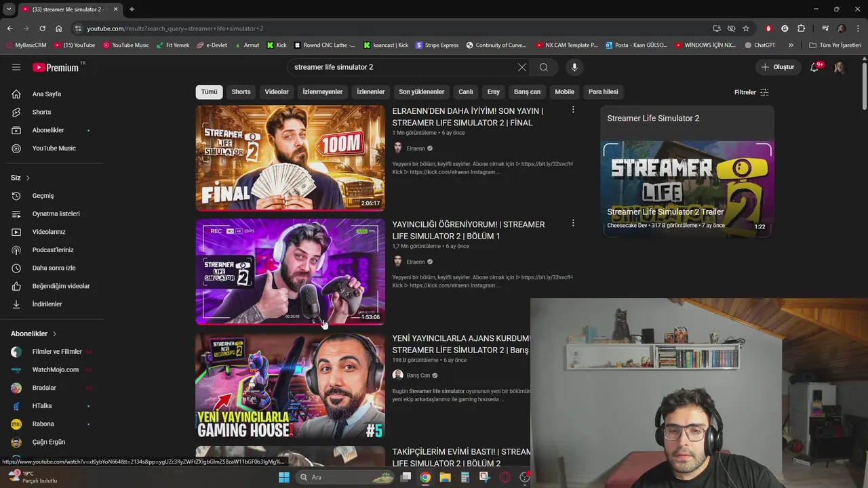Select the Para hilesi filter chip

coord(604,91)
